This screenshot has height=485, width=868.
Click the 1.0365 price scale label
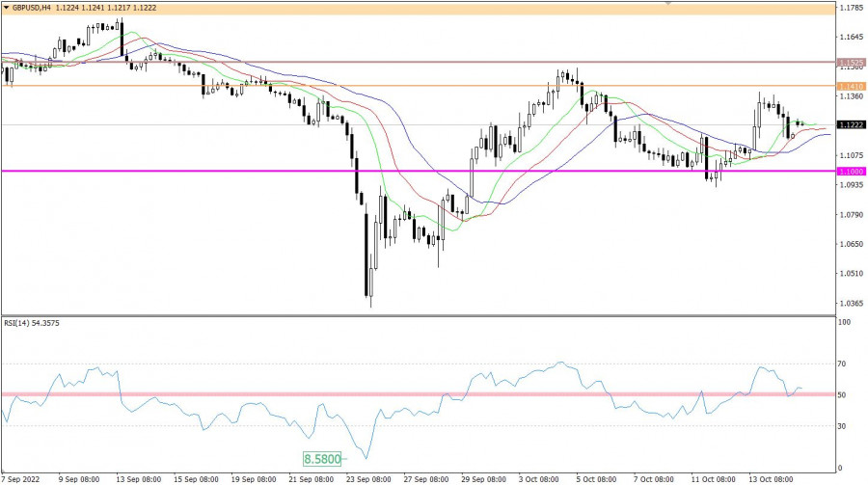[850, 304]
